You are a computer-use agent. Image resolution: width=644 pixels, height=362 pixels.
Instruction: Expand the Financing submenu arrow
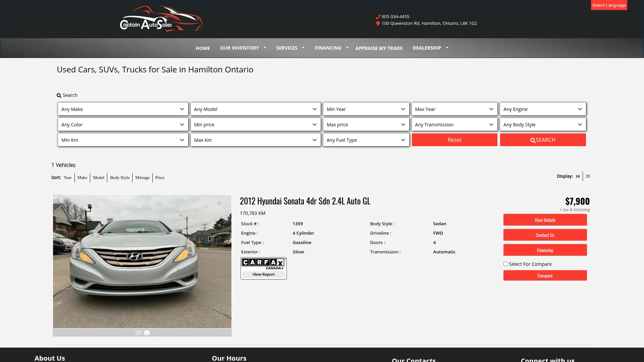coord(347,48)
